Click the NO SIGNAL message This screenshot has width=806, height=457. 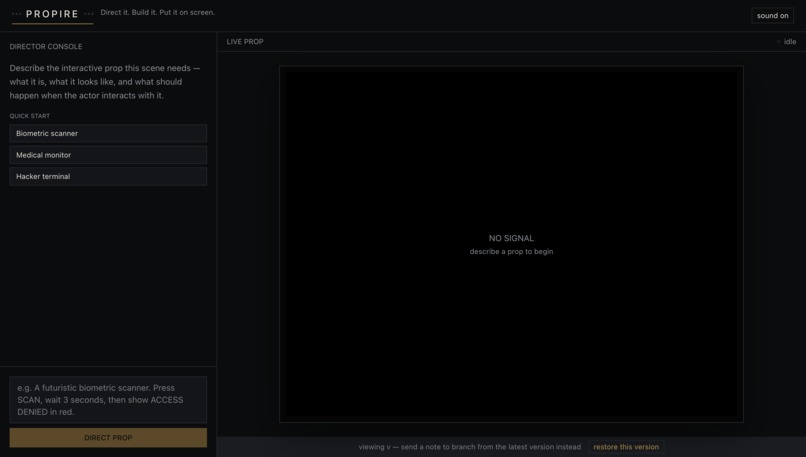pos(511,238)
